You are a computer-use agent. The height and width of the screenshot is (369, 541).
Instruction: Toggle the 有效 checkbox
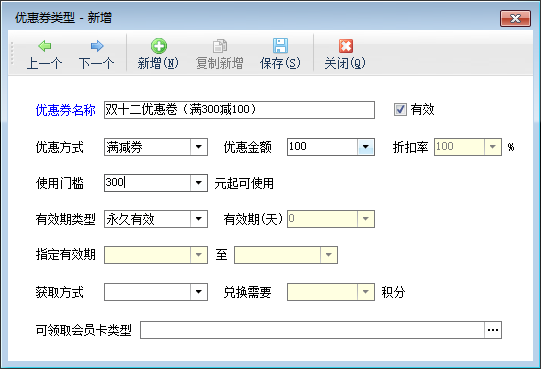point(400,110)
